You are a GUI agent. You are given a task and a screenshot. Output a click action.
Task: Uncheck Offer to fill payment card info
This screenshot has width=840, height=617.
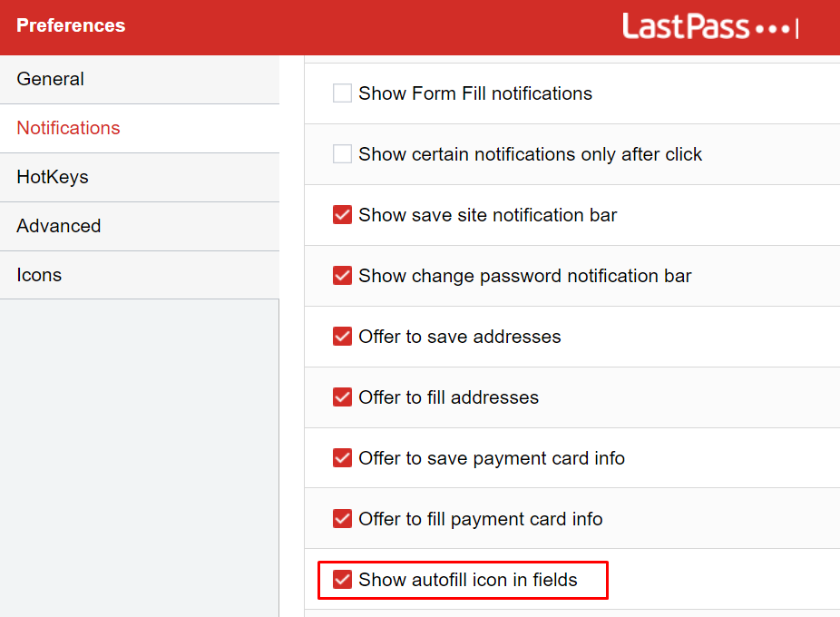point(342,519)
